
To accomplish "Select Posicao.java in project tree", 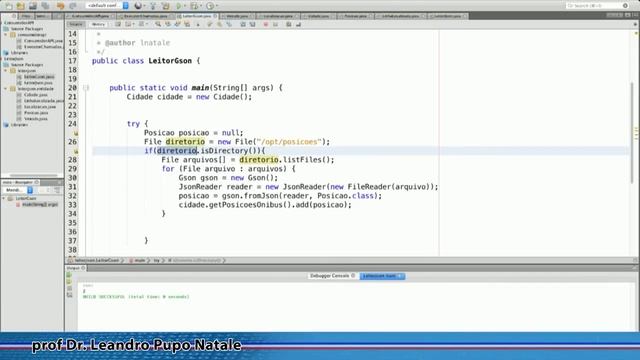I will coord(36,113).
